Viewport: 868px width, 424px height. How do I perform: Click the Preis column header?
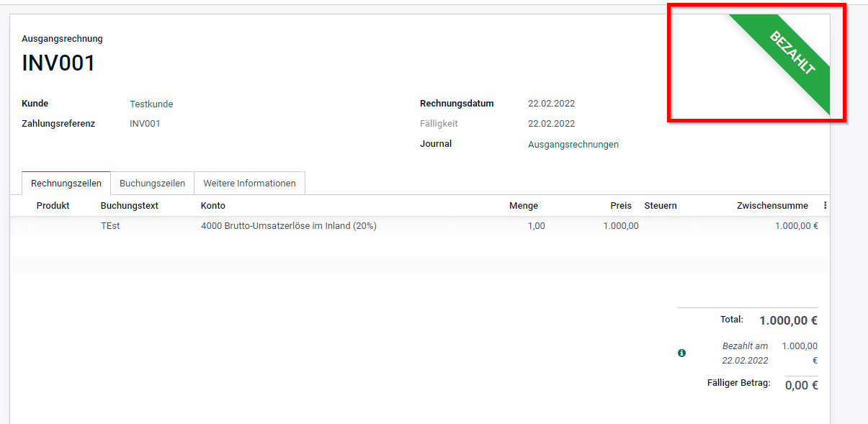(621, 205)
